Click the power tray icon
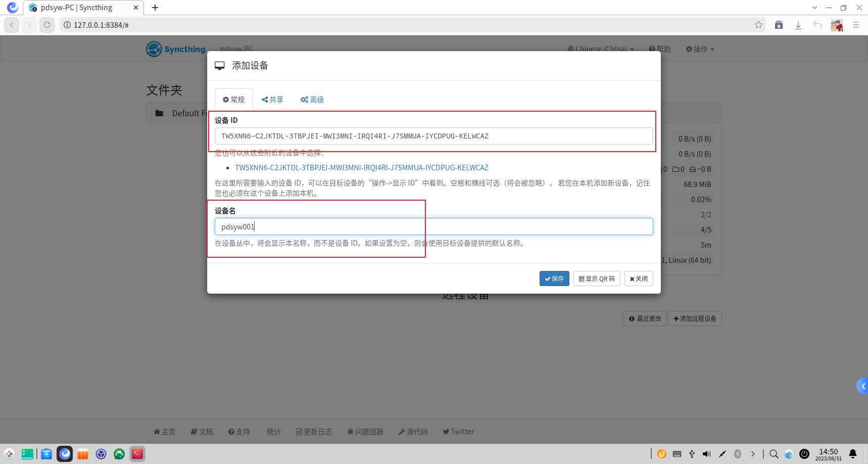This screenshot has height=464, width=868. 804,454
